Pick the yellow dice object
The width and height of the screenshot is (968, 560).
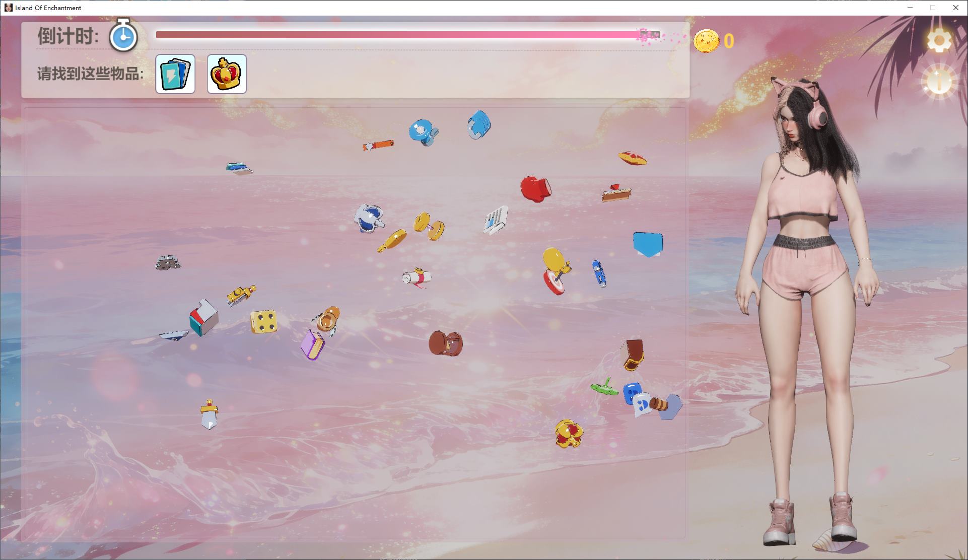click(264, 321)
